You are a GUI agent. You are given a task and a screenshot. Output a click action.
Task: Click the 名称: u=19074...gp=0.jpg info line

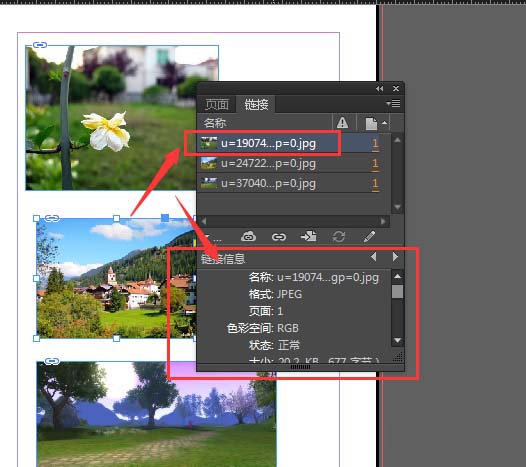coord(314,277)
